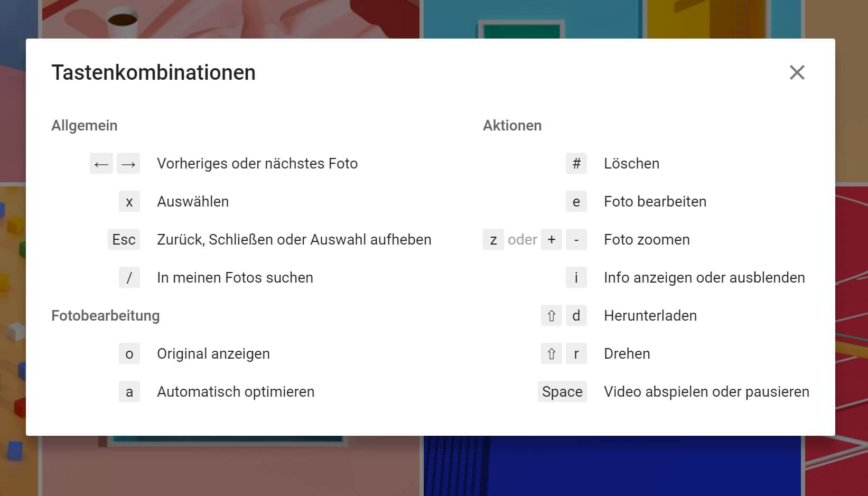868x496 pixels.
Task: Click the o key for Original anzeigen
Action: click(129, 354)
